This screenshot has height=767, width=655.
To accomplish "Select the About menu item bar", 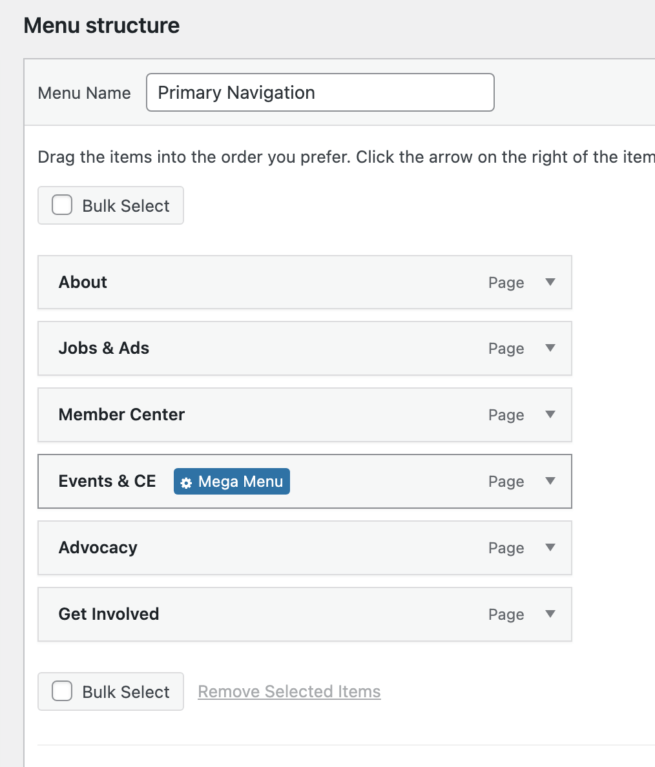I will pyautogui.click(x=305, y=282).
